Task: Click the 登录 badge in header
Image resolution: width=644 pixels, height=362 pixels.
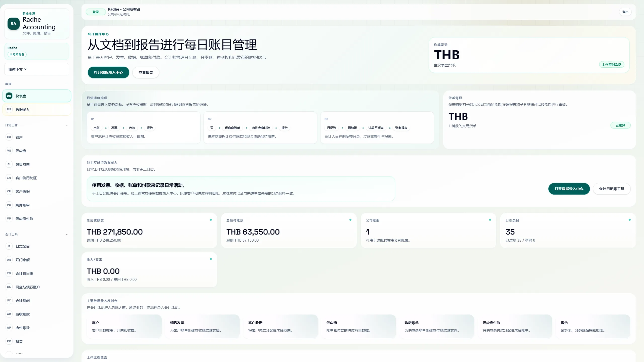Action: [x=96, y=12]
